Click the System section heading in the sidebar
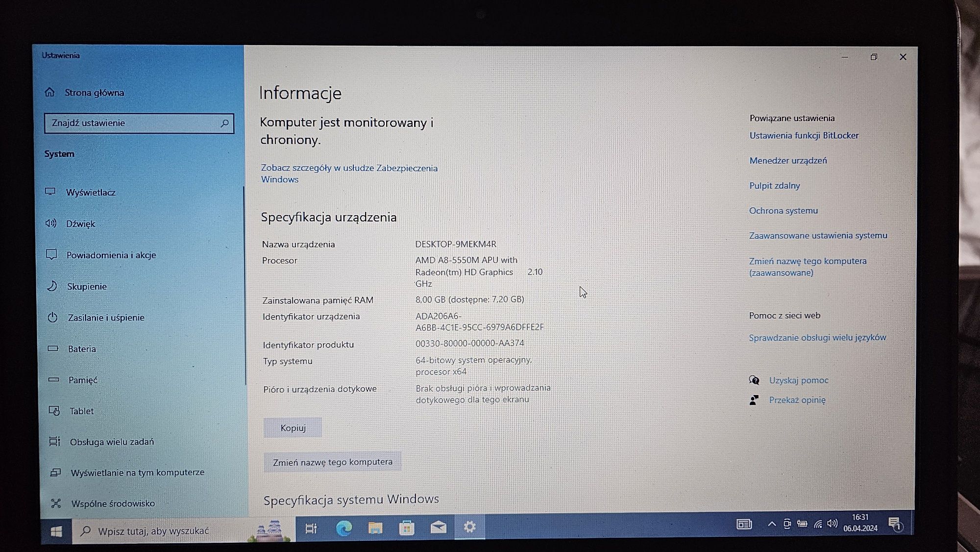Viewport: 980px width, 552px height. (x=59, y=154)
